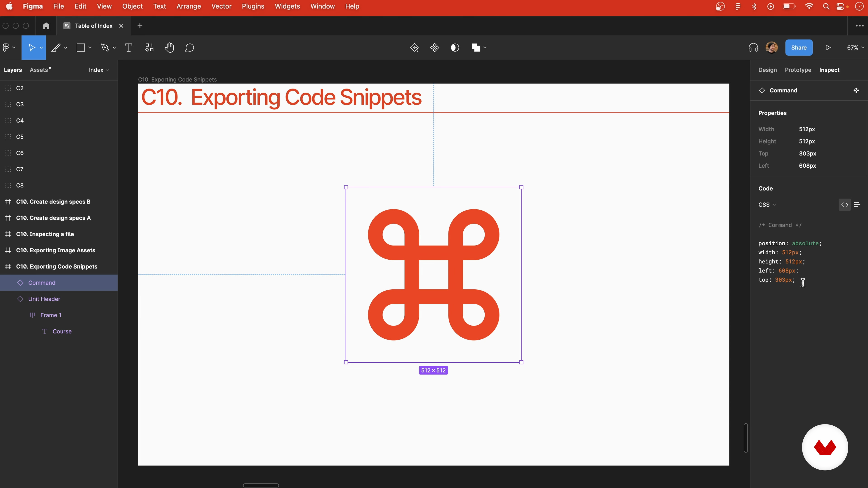
Task: Start audio conversation headphones icon
Action: 753,47
